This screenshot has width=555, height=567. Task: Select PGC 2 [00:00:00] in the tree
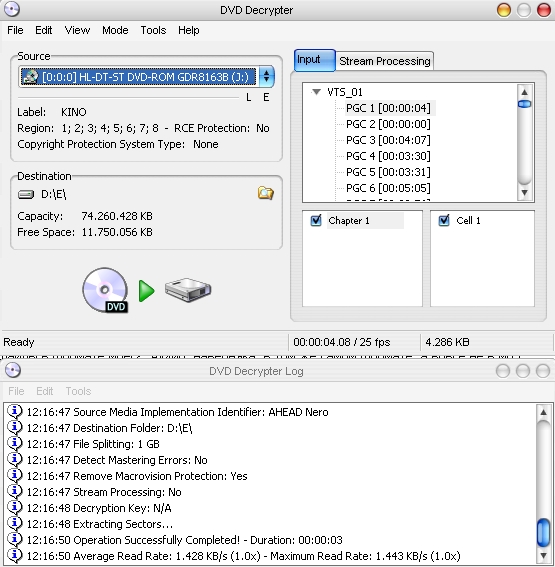pyautogui.click(x=388, y=124)
